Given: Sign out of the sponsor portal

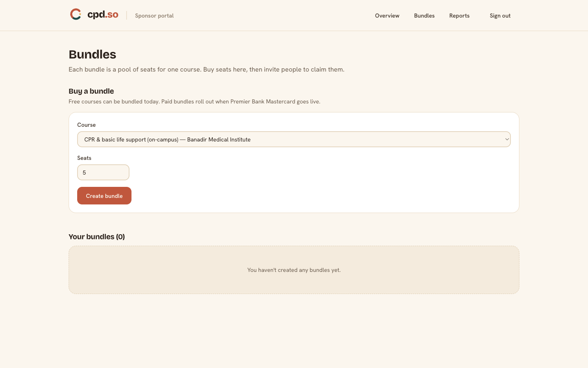Looking at the screenshot, I should pos(500,16).
